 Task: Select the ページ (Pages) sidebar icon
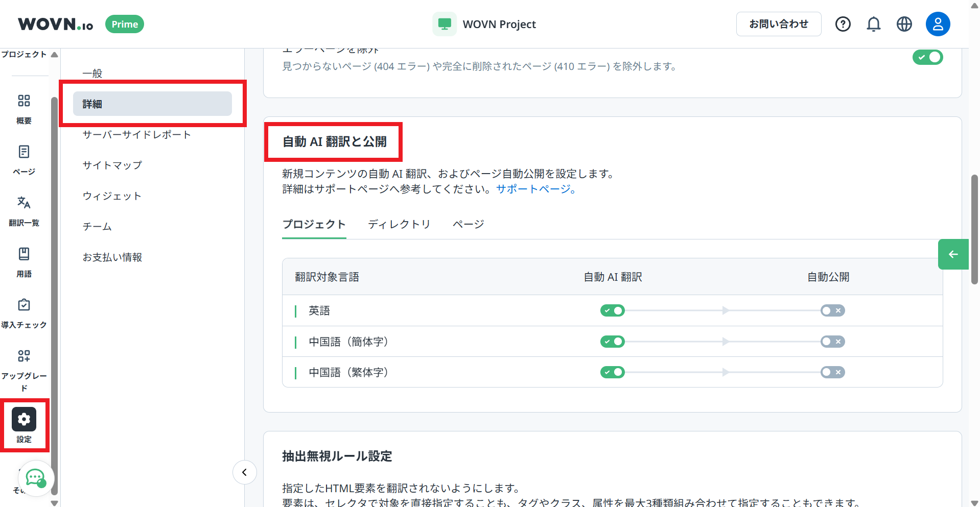24,159
